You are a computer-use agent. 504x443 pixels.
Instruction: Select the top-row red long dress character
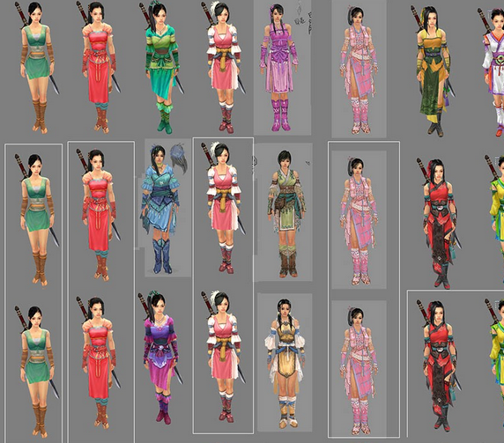[99, 68]
